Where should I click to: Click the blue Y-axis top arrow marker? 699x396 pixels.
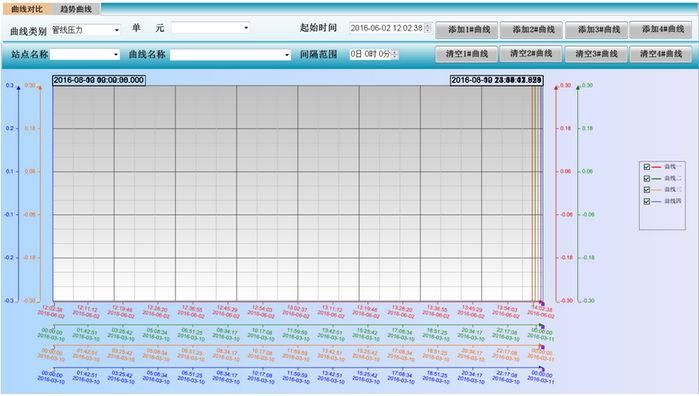(18, 88)
